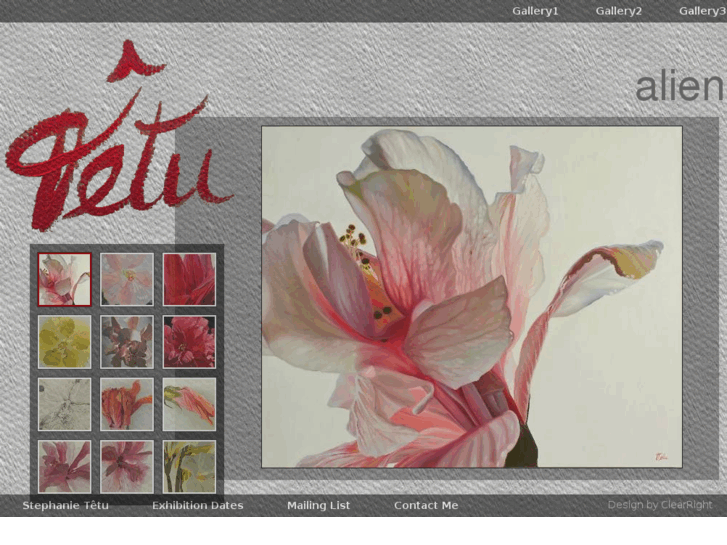Click the 'alien' painting title text

tap(680, 87)
